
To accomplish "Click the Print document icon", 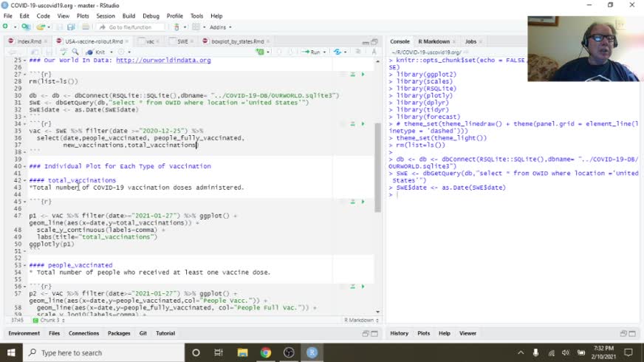I will pyautogui.click(x=86, y=27).
